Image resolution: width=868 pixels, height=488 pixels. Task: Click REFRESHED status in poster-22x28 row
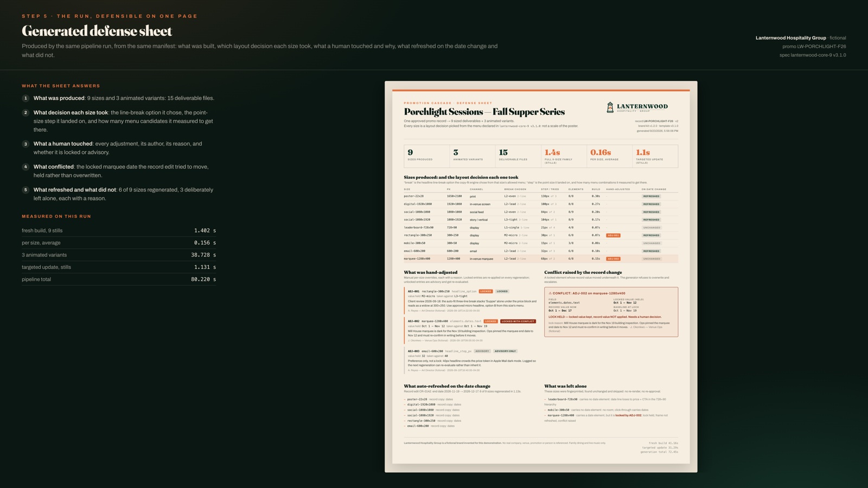point(651,196)
